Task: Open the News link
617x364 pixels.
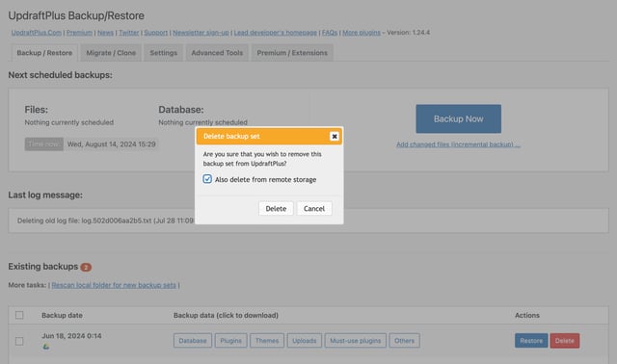Action: [x=105, y=33]
